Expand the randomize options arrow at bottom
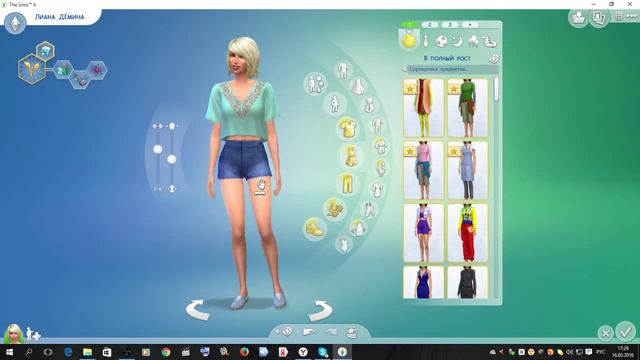Viewport: 640px width, 360px height. 277,332
